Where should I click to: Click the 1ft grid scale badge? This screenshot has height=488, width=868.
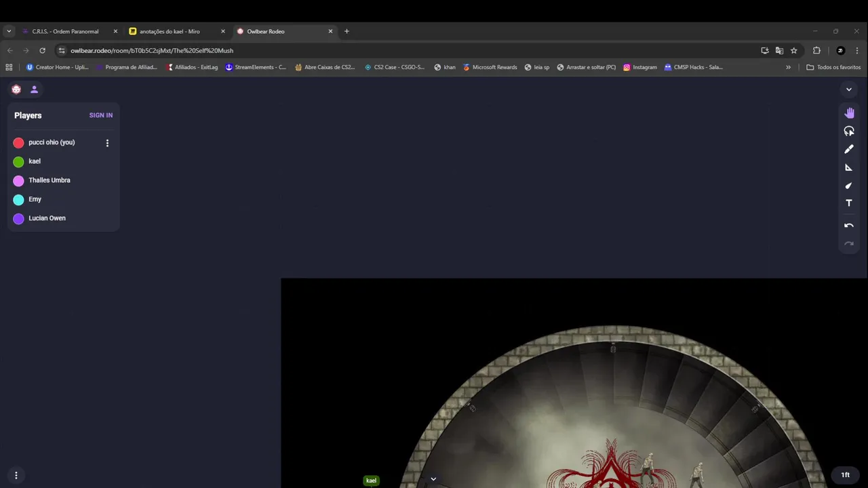point(845,475)
